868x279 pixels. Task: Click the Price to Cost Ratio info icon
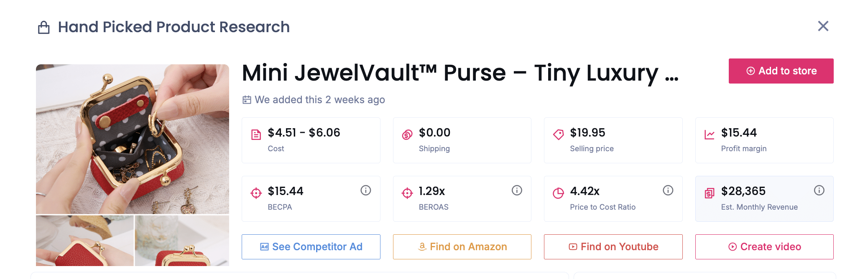coord(668,190)
